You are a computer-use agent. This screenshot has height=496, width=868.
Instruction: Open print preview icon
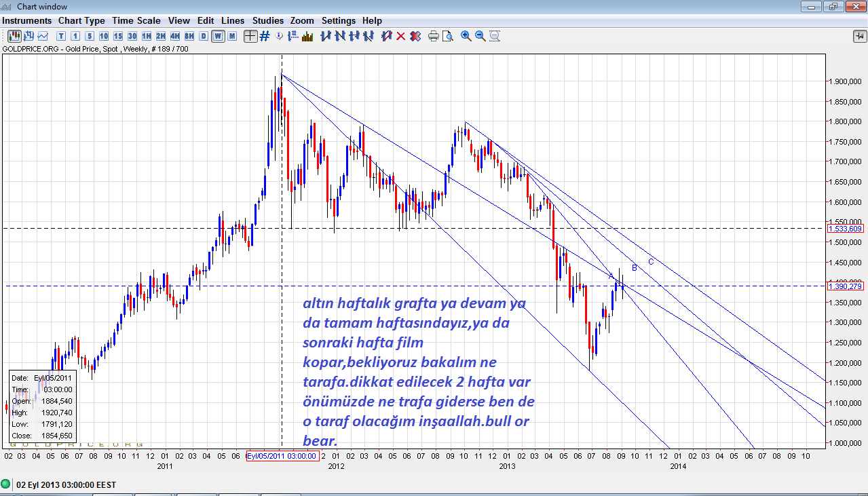pyautogui.click(x=448, y=36)
